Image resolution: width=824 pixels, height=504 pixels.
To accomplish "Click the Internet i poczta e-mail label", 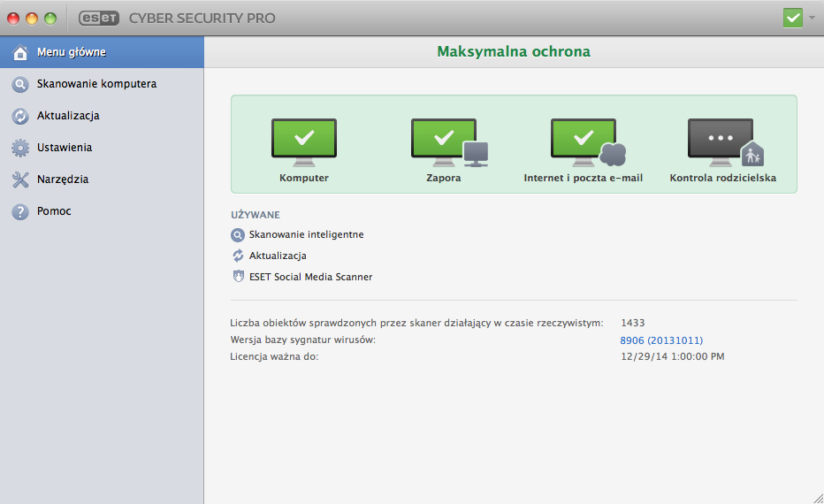I will pos(583,178).
